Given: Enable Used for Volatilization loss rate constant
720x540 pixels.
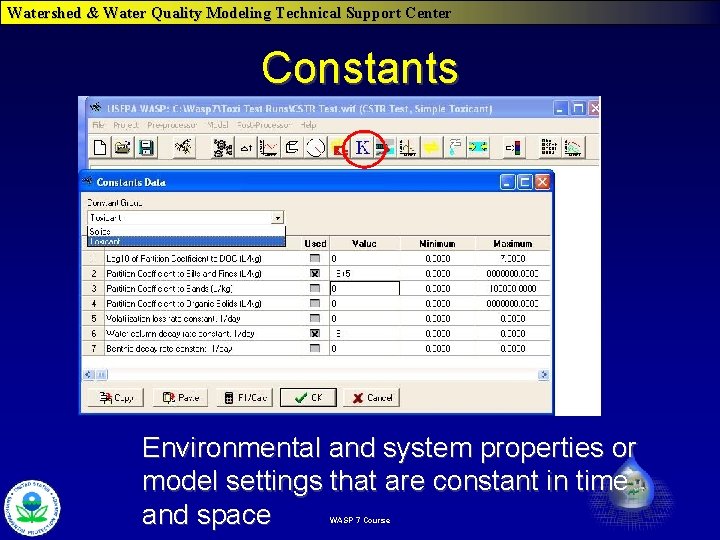Looking at the screenshot, I should pyautogui.click(x=315, y=318).
